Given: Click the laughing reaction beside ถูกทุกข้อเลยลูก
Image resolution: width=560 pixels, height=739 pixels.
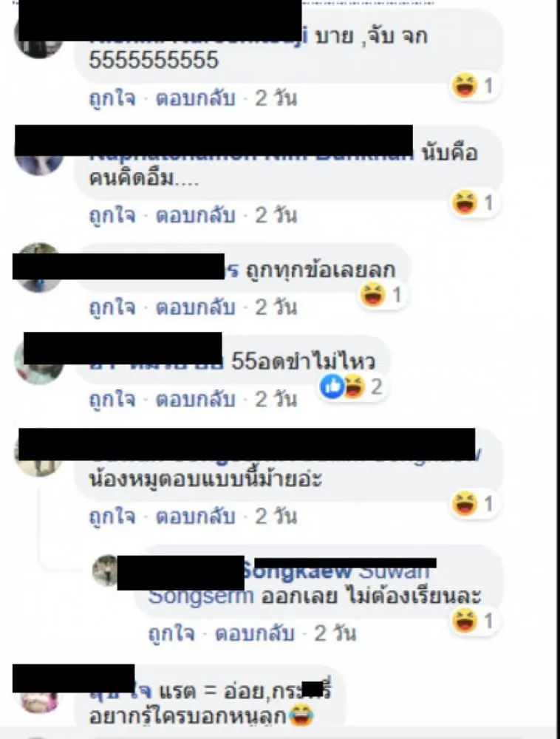Looking at the screenshot, I should (372, 295).
